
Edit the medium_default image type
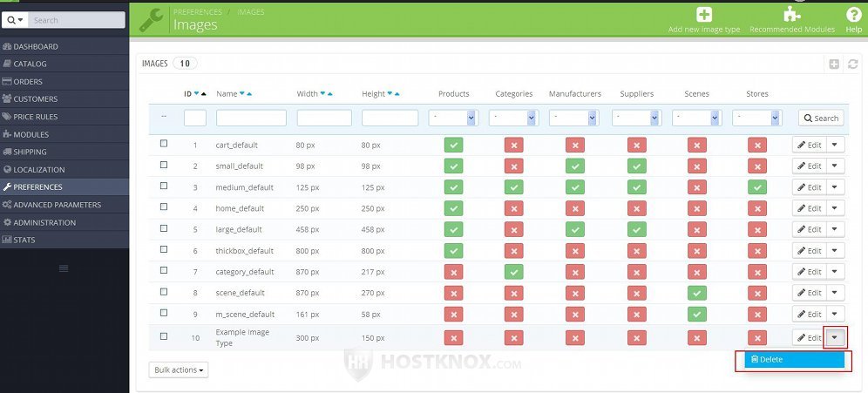(x=810, y=187)
